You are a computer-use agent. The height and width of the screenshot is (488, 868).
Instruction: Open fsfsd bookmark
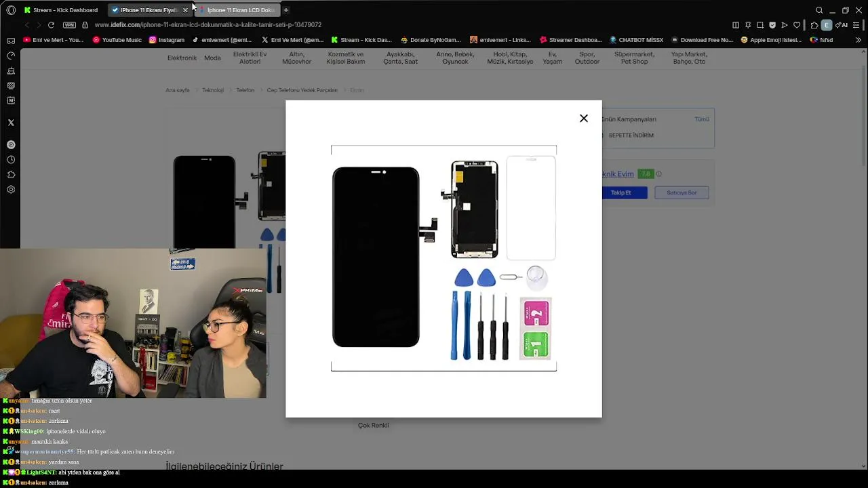[822, 40]
